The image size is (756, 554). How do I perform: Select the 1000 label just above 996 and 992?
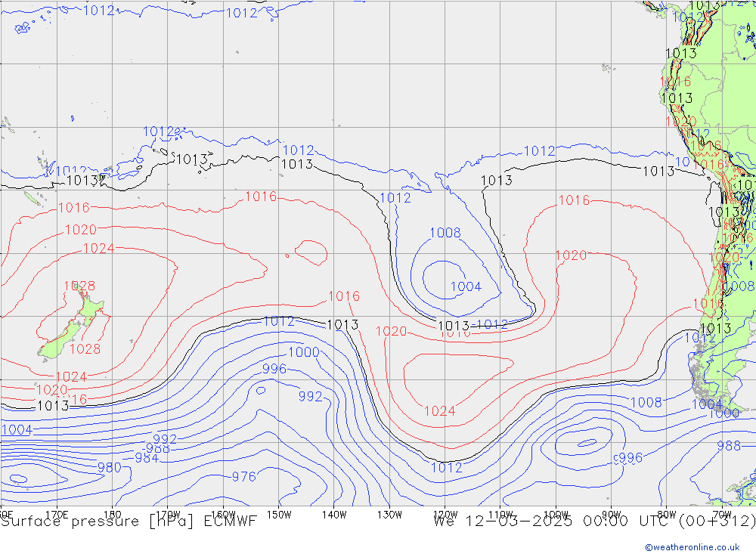(x=303, y=352)
